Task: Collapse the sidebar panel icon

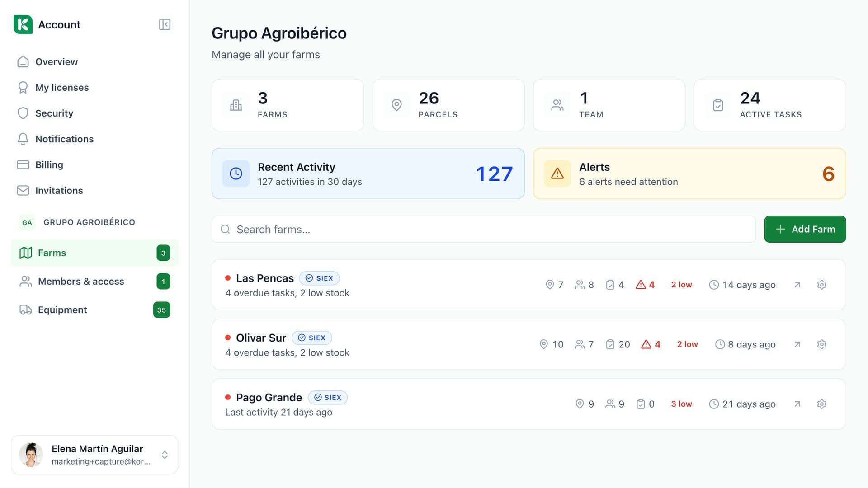Action: tap(165, 24)
